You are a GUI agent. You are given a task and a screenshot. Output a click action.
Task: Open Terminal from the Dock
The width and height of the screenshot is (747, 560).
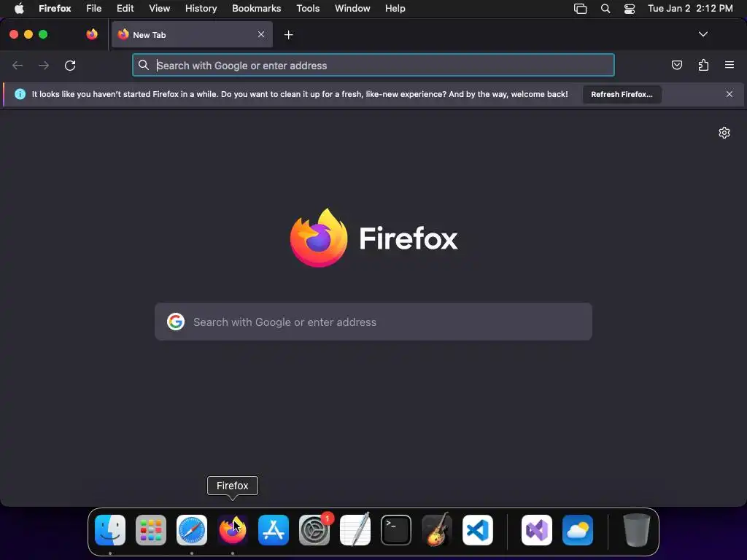pos(396,530)
